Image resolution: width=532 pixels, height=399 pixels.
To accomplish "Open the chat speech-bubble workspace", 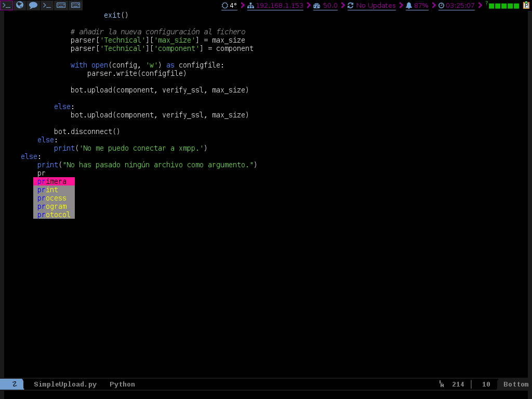I will (x=33, y=5).
